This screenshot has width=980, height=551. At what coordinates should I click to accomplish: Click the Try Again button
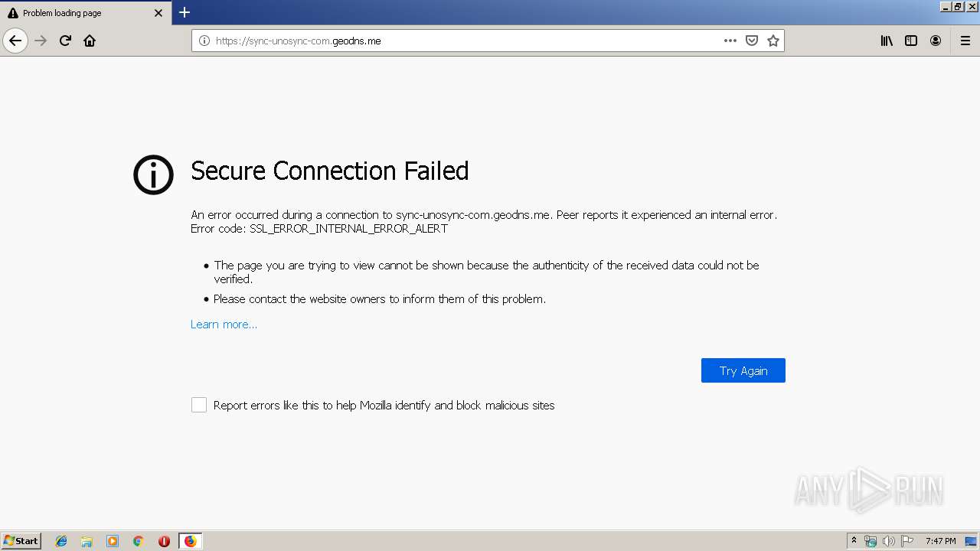pyautogui.click(x=743, y=370)
